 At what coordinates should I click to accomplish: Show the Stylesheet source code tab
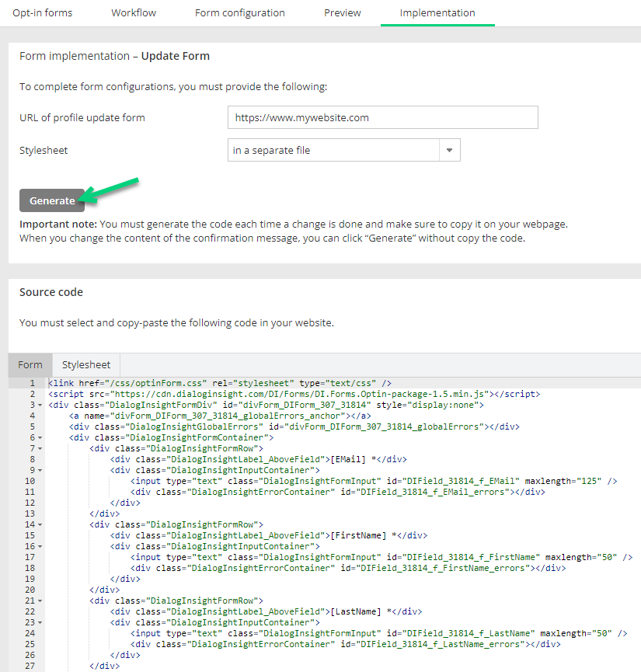click(86, 364)
